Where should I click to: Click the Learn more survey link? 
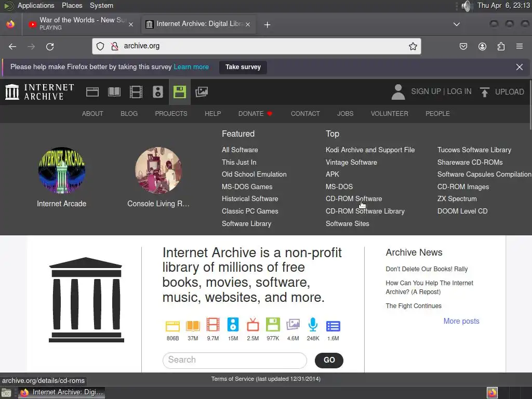tap(191, 67)
